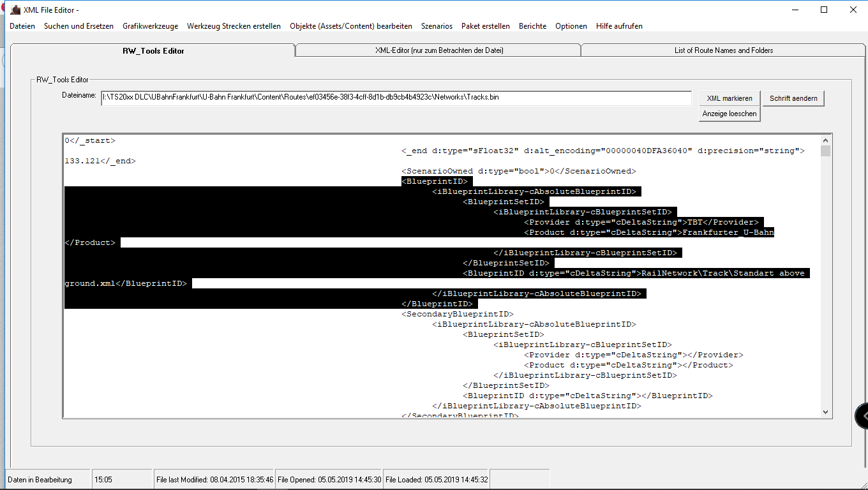Click the ScenarioOwned line in the XML
Viewport: 868px width, 490px height.
click(519, 171)
